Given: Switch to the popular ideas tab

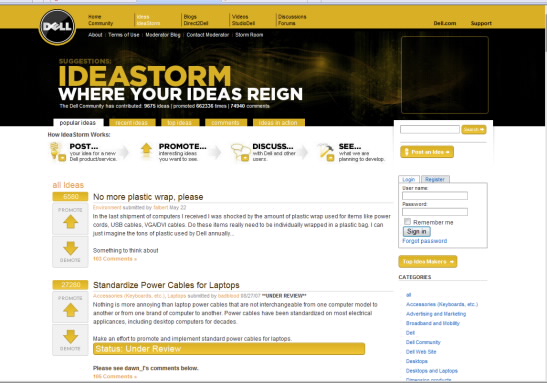Looking at the screenshot, I should point(78,123).
